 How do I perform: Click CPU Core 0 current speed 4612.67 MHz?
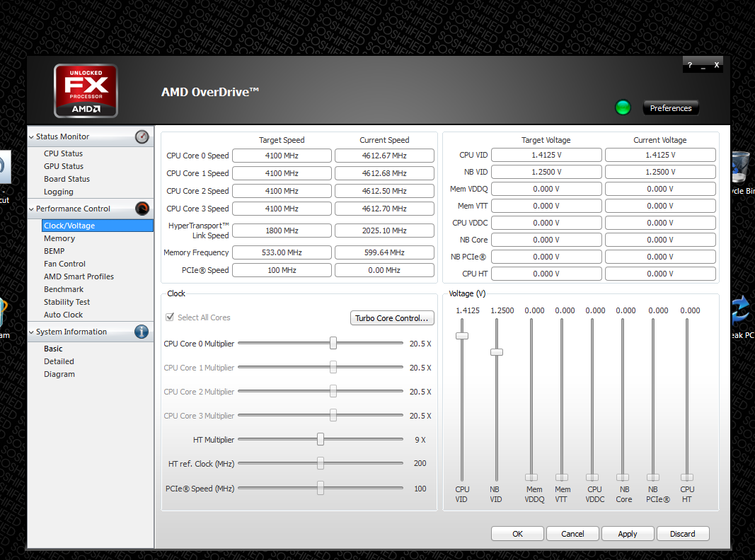[x=384, y=156]
